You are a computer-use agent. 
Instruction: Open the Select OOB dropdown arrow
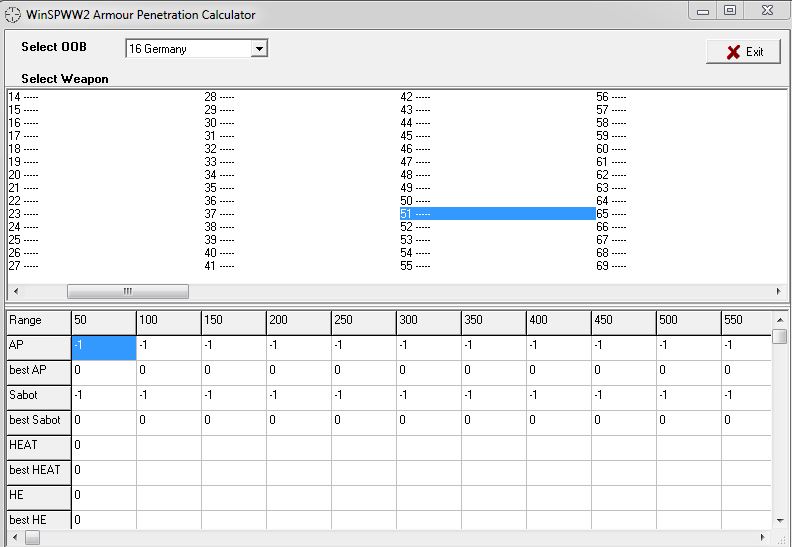point(259,49)
